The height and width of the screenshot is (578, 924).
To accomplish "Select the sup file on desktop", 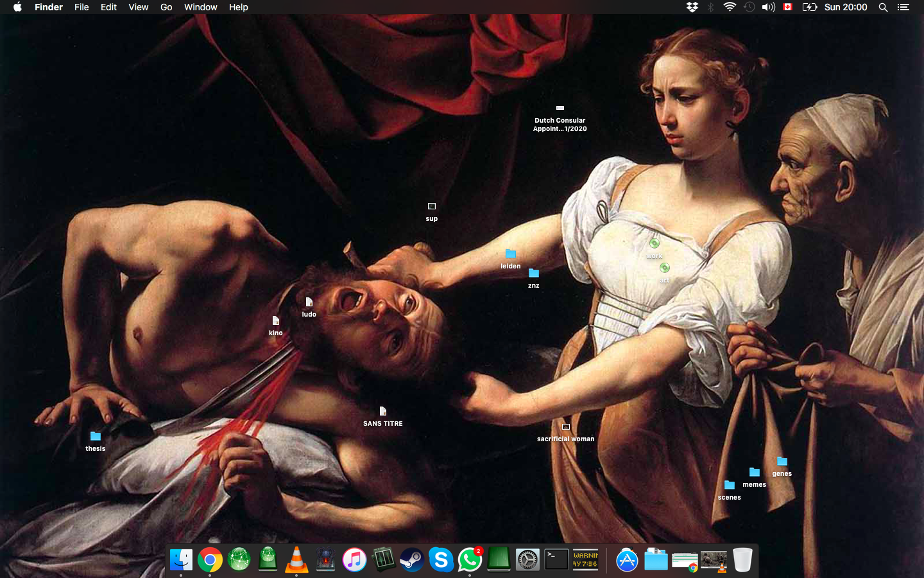I will (431, 212).
